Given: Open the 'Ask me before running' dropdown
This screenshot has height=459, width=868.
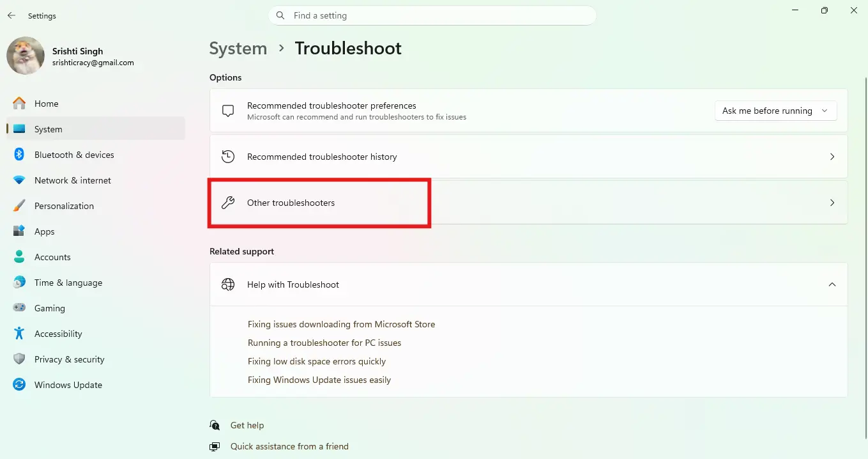Looking at the screenshot, I should pyautogui.click(x=775, y=111).
